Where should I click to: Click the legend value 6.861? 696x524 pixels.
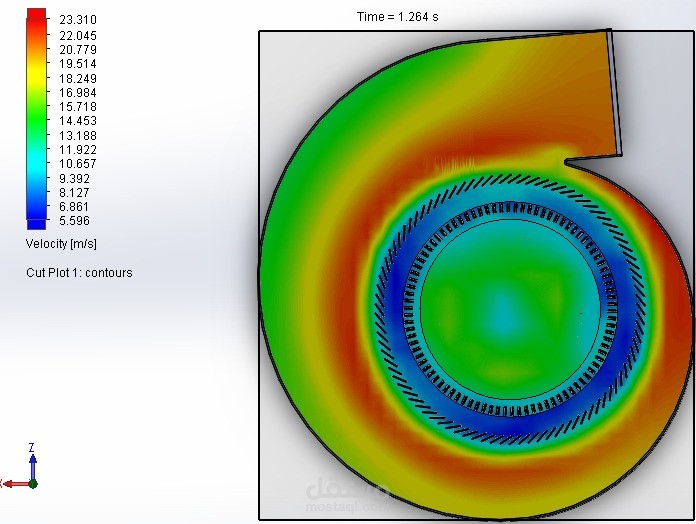point(74,207)
